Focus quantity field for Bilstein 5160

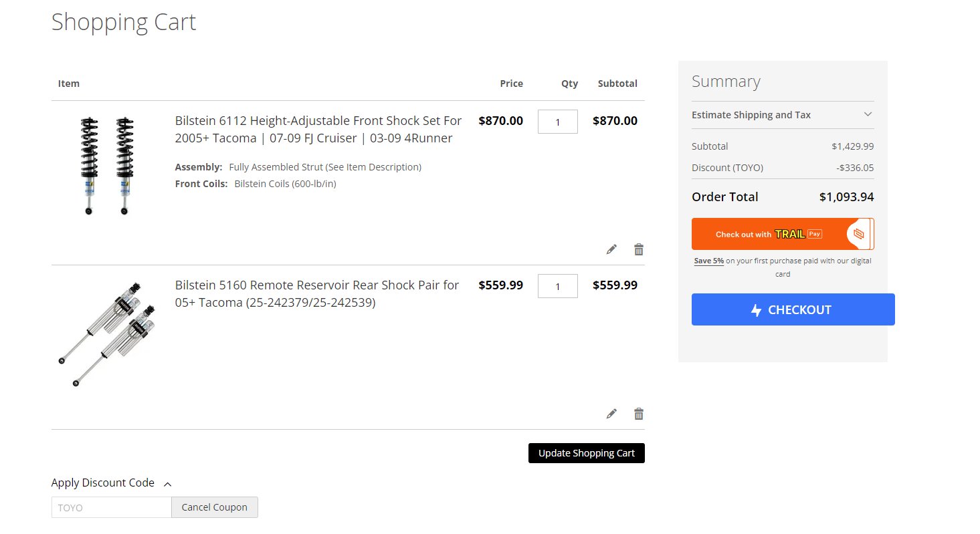click(558, 286)
